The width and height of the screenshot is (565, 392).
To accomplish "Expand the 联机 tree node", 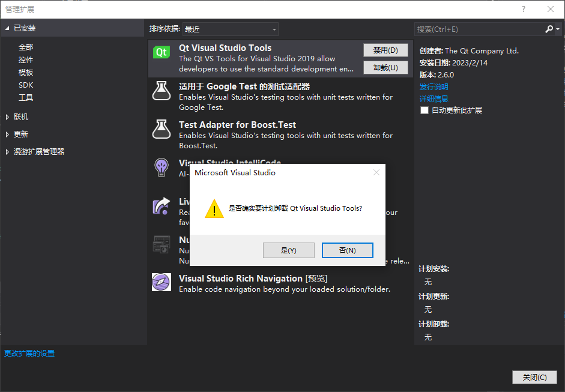I will tap(7, 117).
